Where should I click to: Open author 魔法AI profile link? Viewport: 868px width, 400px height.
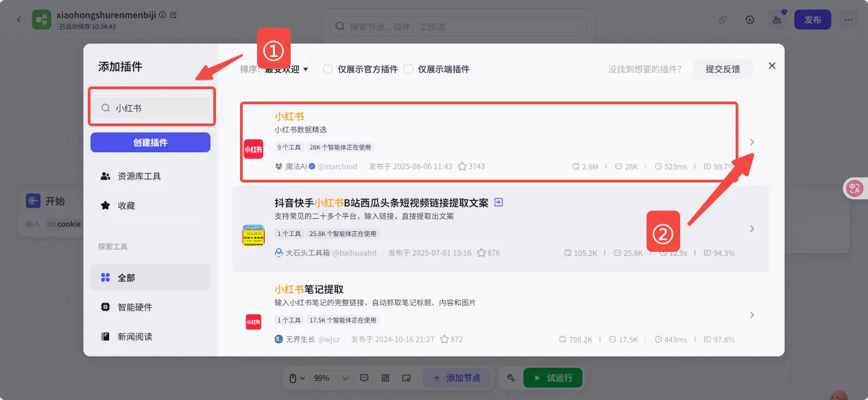pos(296,167)
